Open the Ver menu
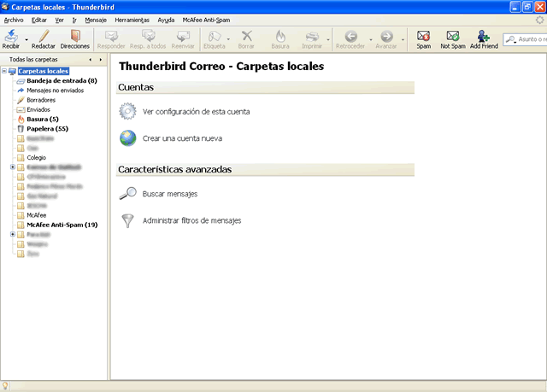The height and width of the screenshot is (392, 547). (x=59, y=20)
